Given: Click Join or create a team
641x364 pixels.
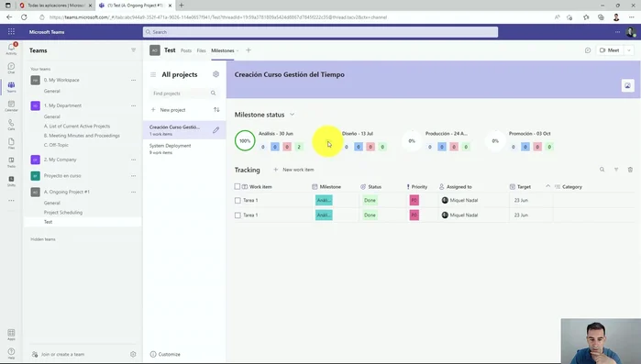Looking at the screenshot, I should point(58,354).
